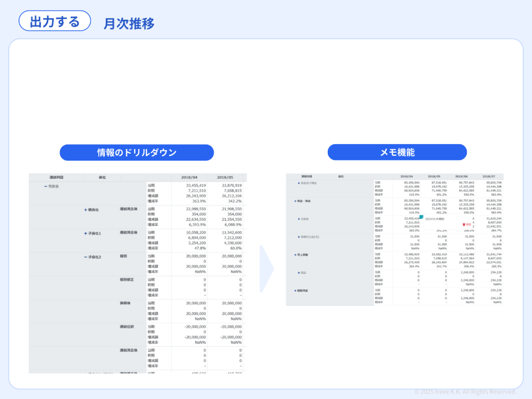Expand the 棚卸資産 account row

[x=295, y=290]
